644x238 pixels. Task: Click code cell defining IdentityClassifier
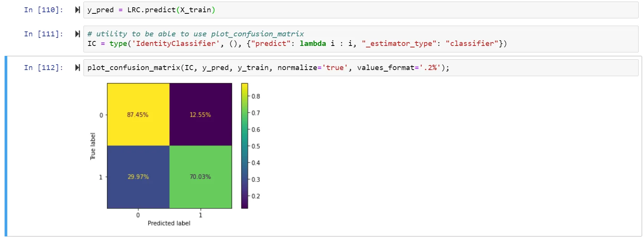click(x=361, y=39)
